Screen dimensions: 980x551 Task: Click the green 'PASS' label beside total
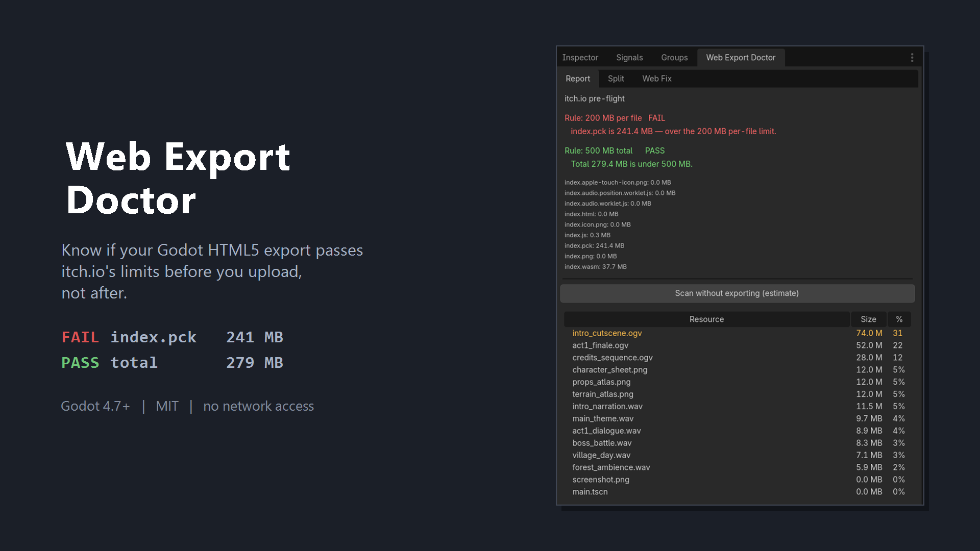pos(80,363)
